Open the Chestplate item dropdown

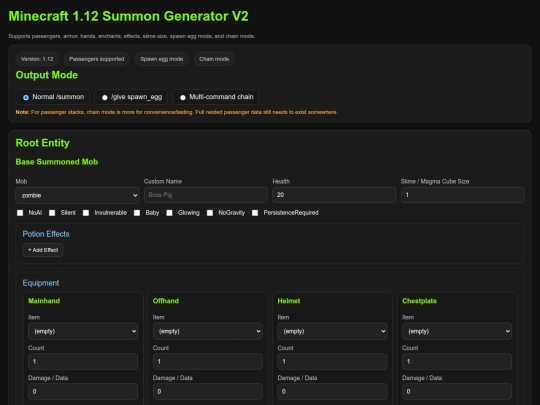[457, 331]
